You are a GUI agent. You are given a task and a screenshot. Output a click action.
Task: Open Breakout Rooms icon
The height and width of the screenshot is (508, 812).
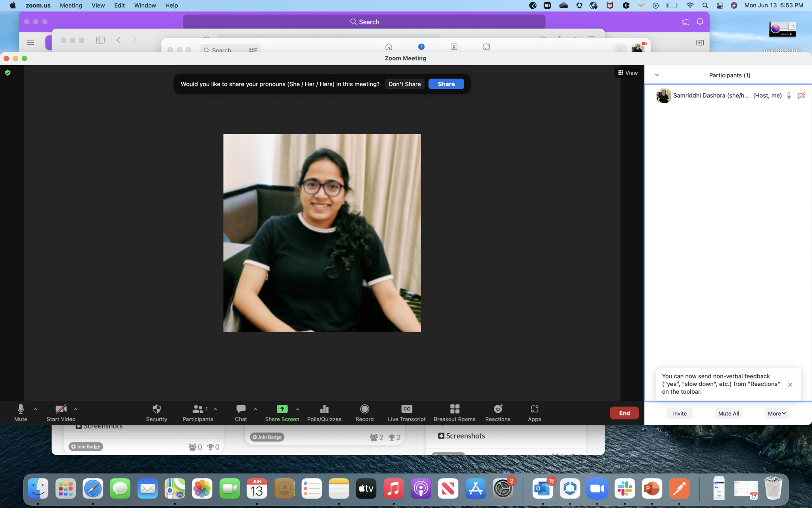454,409
